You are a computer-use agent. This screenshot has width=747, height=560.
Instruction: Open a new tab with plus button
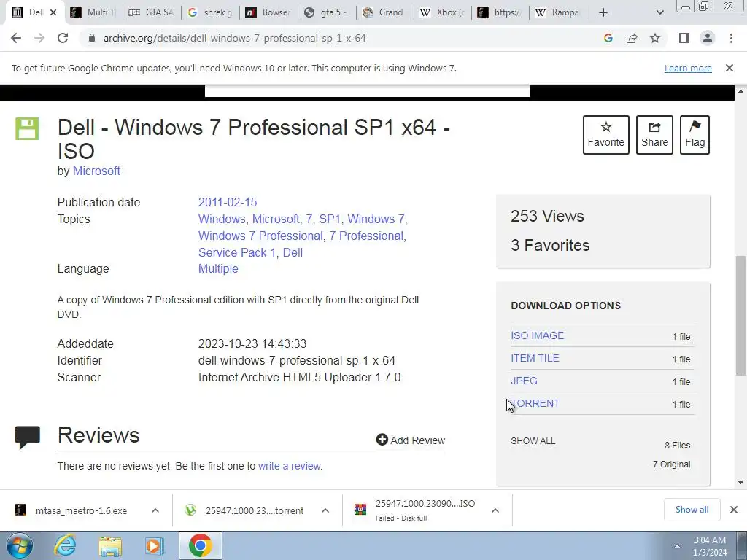click(603, 12)
